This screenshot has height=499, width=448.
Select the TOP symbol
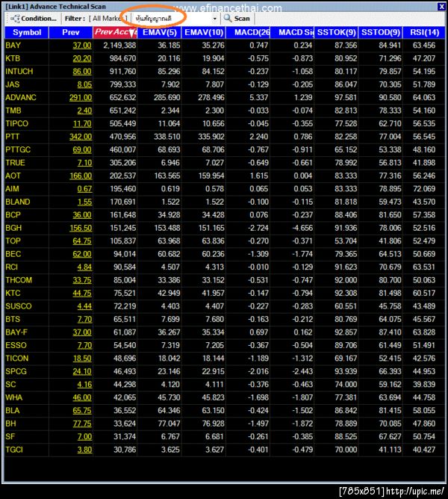(13, 241)
